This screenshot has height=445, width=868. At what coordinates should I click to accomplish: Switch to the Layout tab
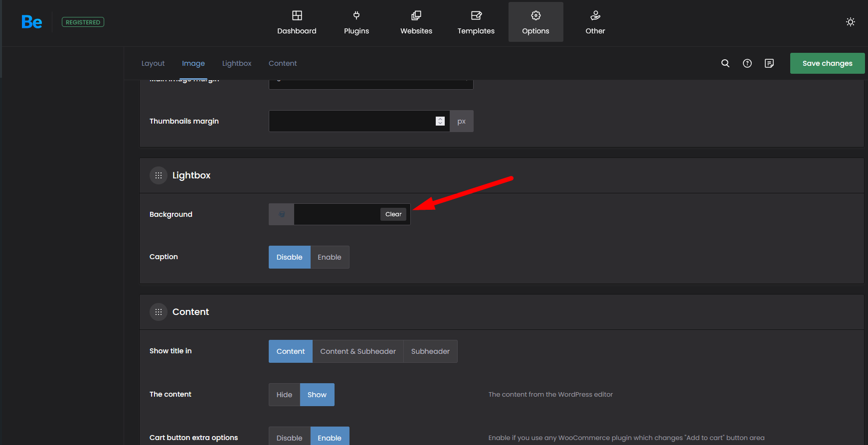pos(153,63)
